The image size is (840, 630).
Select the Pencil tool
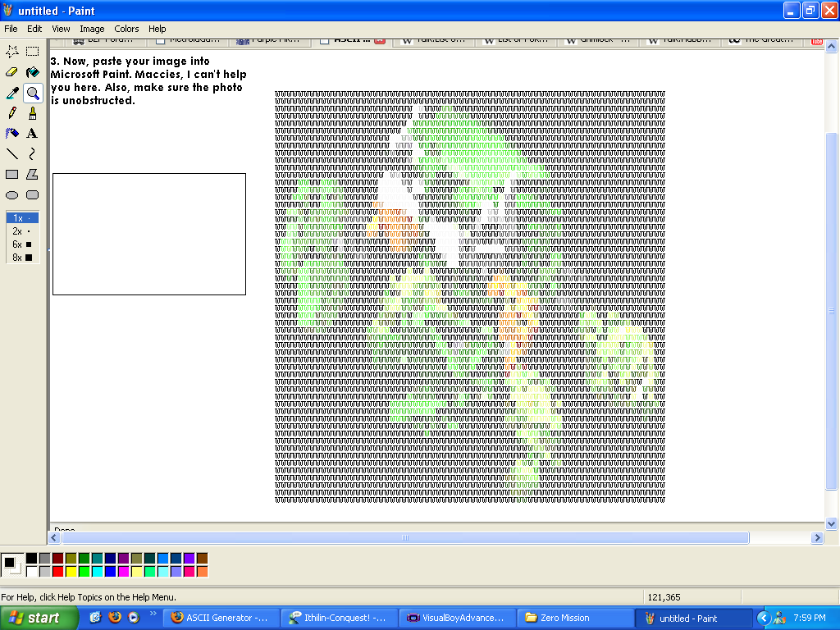[x=12, y=112]
